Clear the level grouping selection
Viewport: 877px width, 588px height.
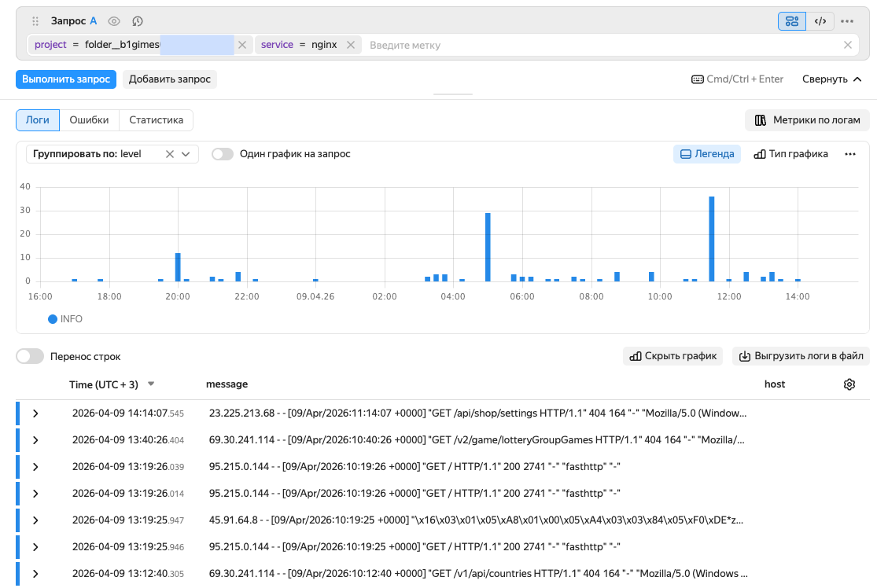[169, 154]
